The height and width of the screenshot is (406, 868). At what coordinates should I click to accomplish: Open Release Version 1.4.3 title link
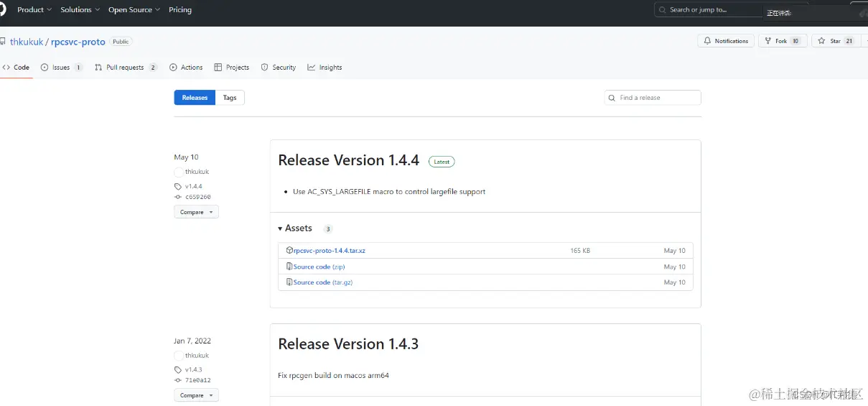(348, 344)
